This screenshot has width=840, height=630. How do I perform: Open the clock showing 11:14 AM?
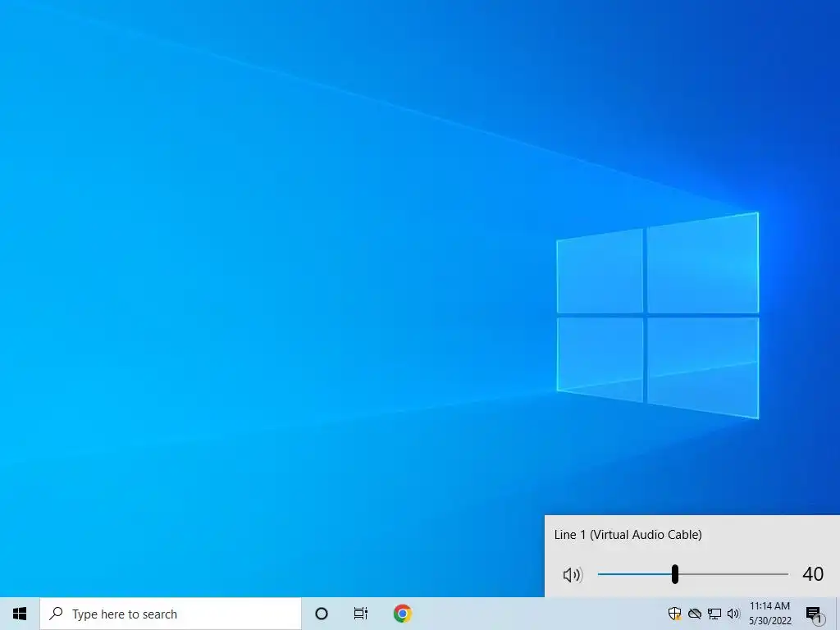coord(769,614)
